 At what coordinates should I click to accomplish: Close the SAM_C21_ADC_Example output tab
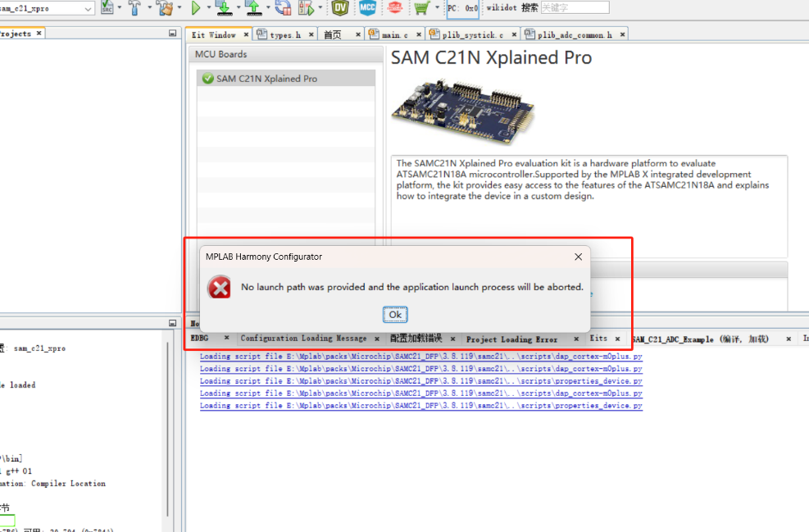coord(789,339)
